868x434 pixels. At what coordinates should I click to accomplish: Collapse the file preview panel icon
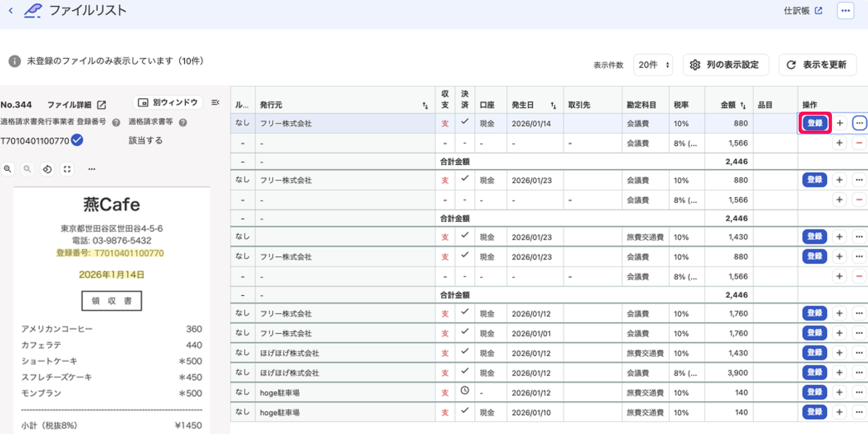tap(215, 103)
